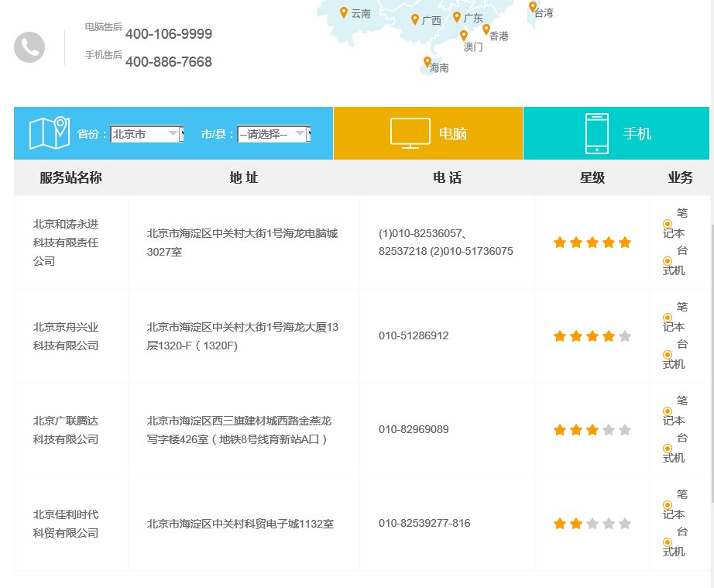This screenshot has width=714, height=588.
Task: Click the Hong Kong (香港) map pin
Action: tap(486, 29)
